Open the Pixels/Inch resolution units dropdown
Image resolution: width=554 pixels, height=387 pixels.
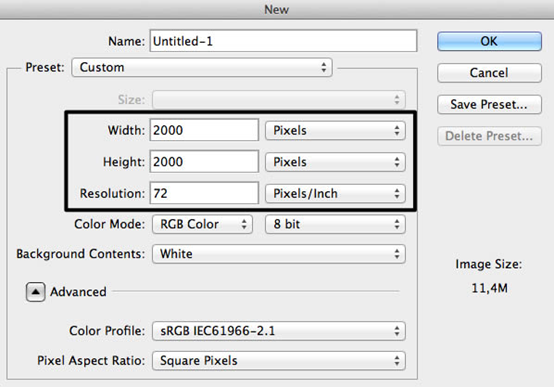(x=335, y=193)
